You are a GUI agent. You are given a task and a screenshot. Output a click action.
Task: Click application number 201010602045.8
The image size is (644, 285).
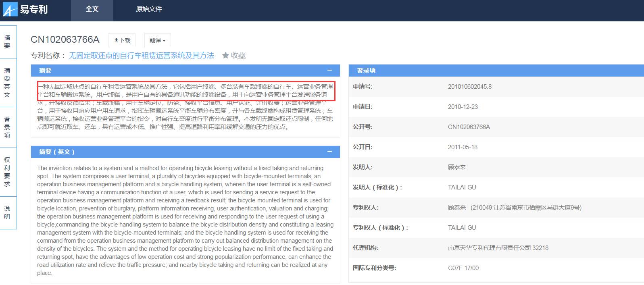pyautogui.click(x=469, y=87)
